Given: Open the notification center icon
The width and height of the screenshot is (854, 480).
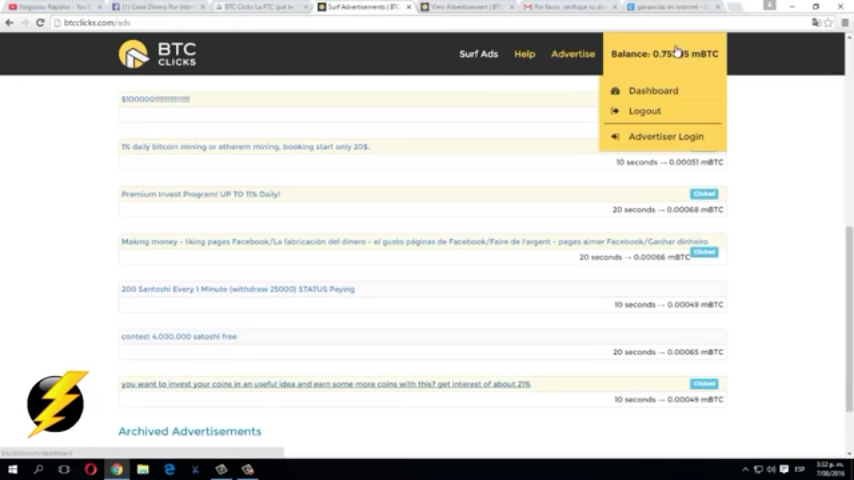Looking at the screenshot, I should tap(784, 469).
